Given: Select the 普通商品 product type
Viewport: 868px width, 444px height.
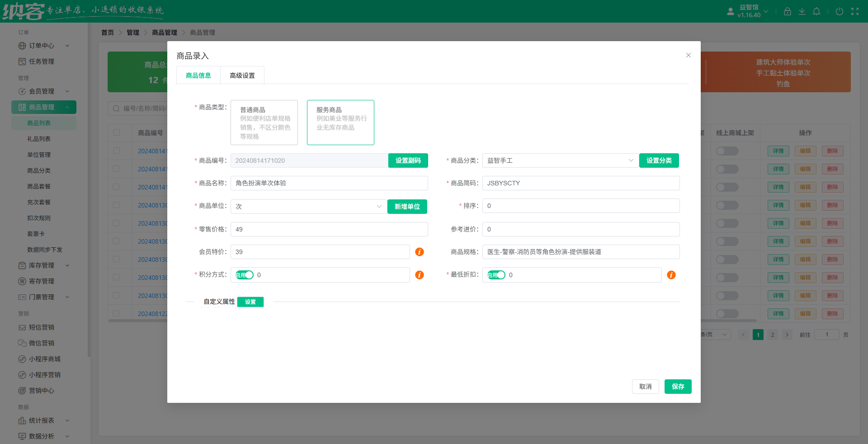Looking at the screenshot, I should coord(264,123).
